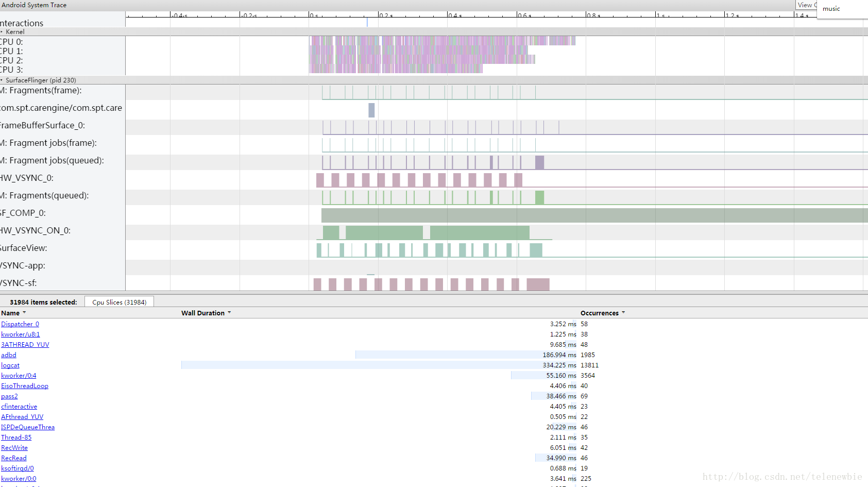Select the com.spt.carengine slice in timeline

pyautogui.click(x=371, y=110)
